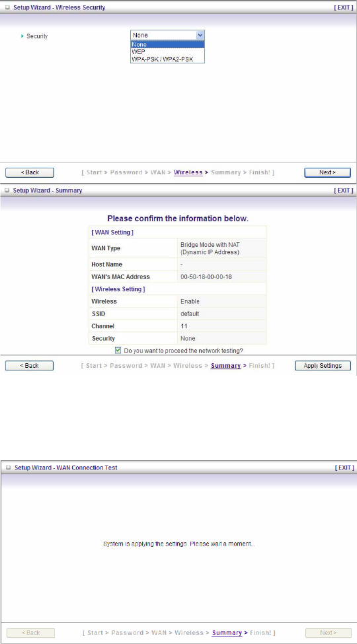
Task: Open the Security dropdown arrow
Action: click(x=200, y=35)
